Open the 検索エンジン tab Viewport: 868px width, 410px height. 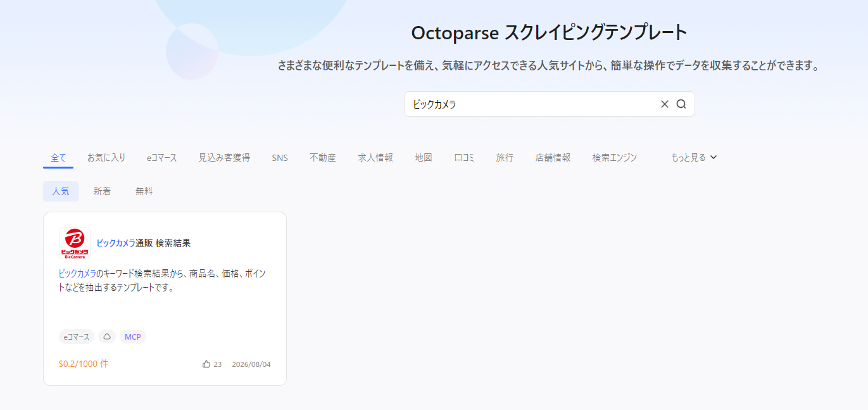coord(615,158)
